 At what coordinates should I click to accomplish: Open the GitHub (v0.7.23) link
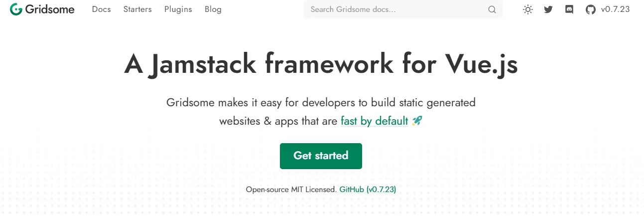[368, 190]
